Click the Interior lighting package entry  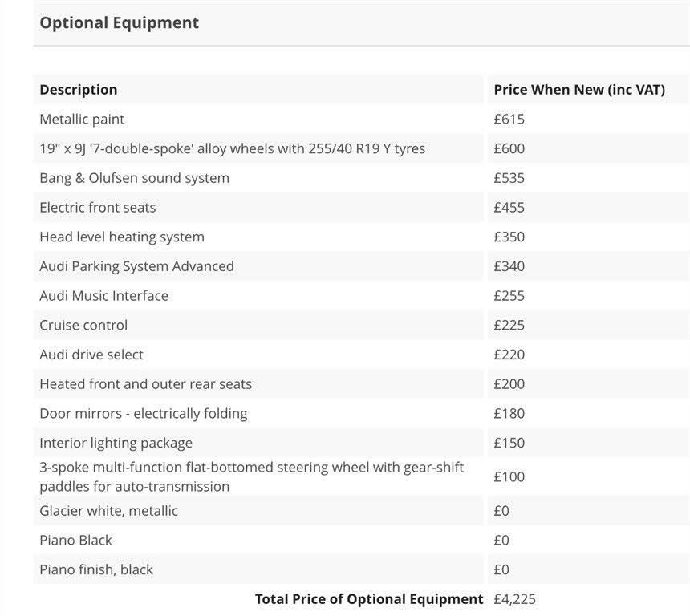[116, 443]
